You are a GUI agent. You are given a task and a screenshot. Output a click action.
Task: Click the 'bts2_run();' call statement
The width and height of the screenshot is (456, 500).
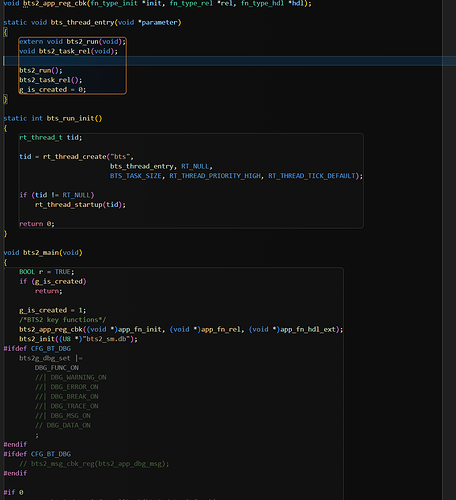pyautogui.click(x=41, y=70)
